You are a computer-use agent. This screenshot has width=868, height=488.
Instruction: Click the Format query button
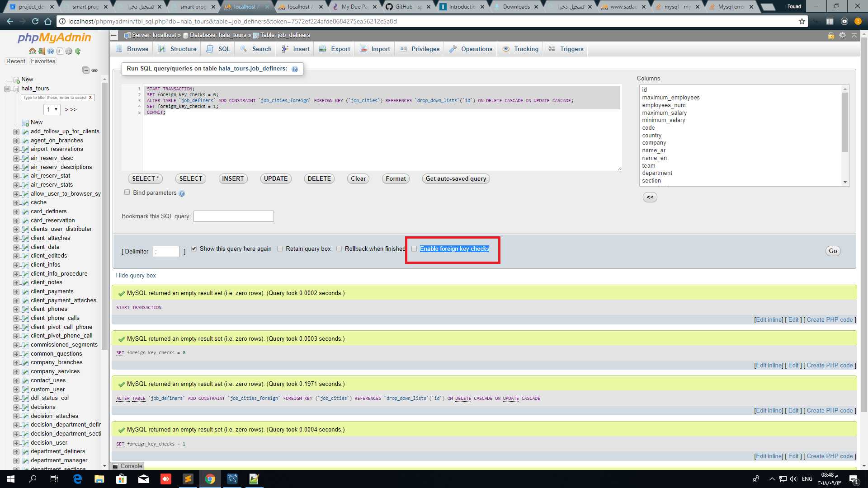click(x=396, y=178)
